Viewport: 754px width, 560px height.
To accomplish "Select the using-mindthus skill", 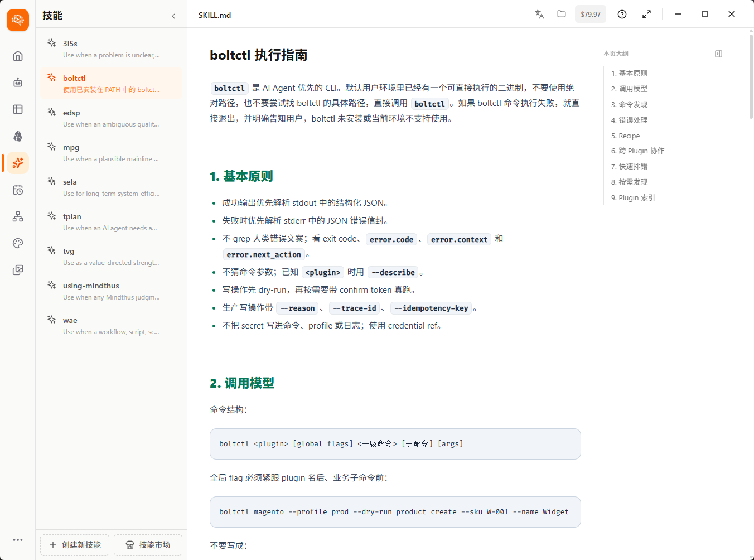I will tap(112, 291).
